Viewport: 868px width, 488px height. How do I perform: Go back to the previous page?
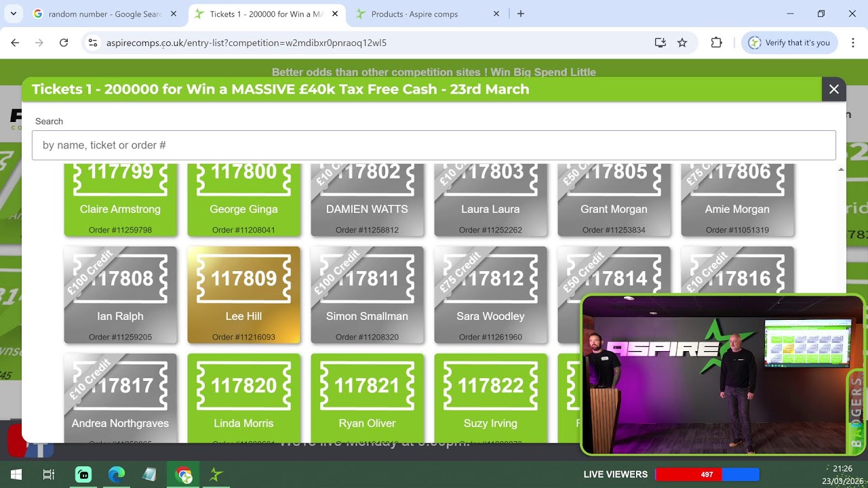(x=15, y=43)
